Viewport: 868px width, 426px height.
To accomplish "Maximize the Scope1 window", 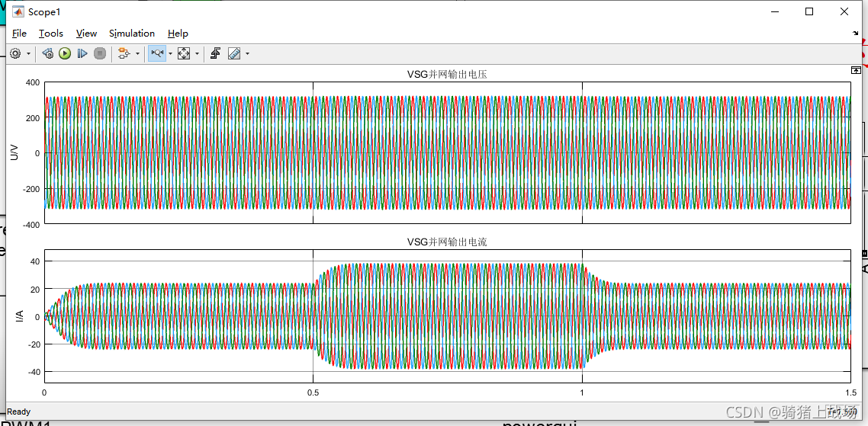I will pyautogui.click(x=809, y=11).
